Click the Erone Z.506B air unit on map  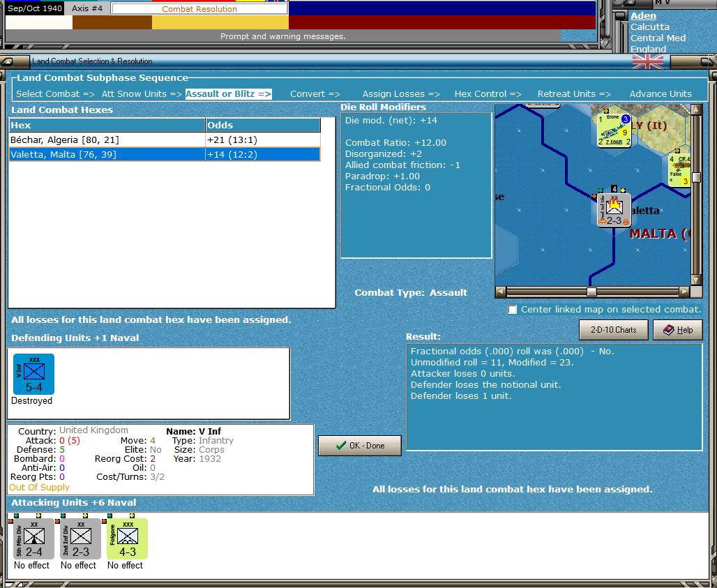point(614,130)
